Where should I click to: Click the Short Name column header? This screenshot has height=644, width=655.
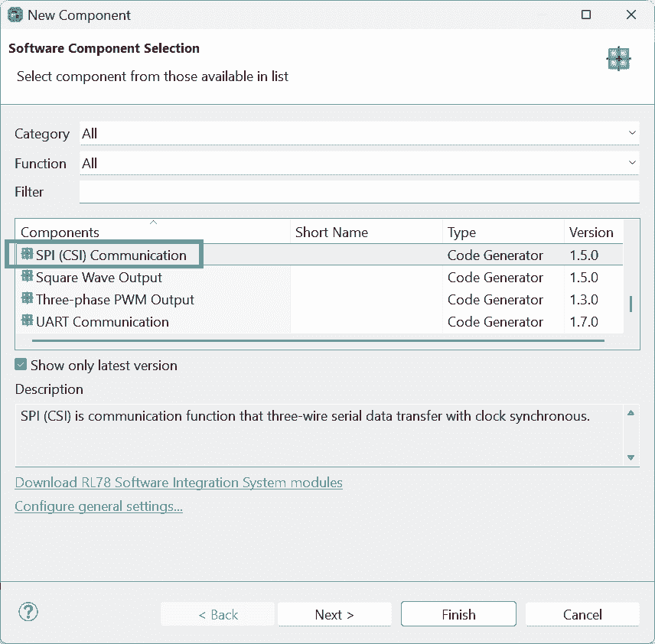(366, 232)
